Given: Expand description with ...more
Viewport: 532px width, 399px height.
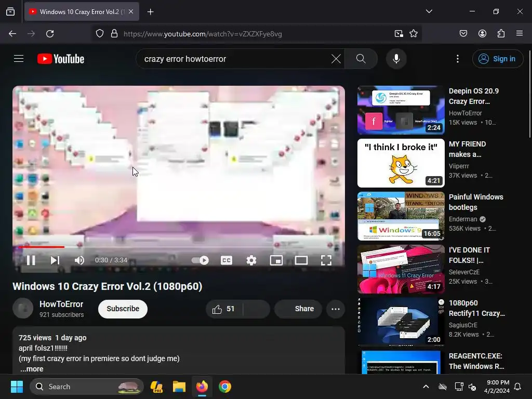Looking at the screenshot, I should coord(32,369).
